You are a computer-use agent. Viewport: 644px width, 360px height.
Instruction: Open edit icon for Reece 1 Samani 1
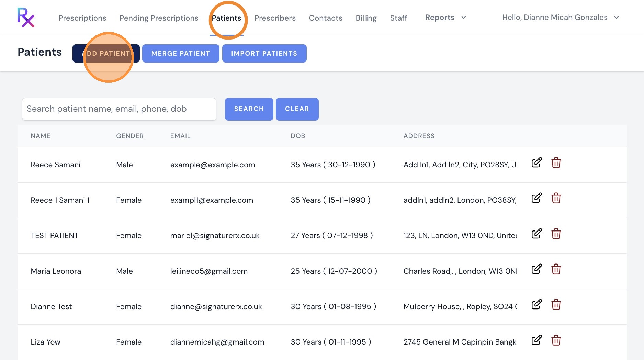[x=536, y=198]
